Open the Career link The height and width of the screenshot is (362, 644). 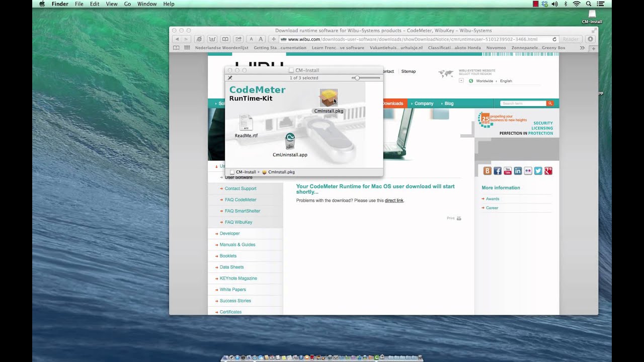point(492,208)
